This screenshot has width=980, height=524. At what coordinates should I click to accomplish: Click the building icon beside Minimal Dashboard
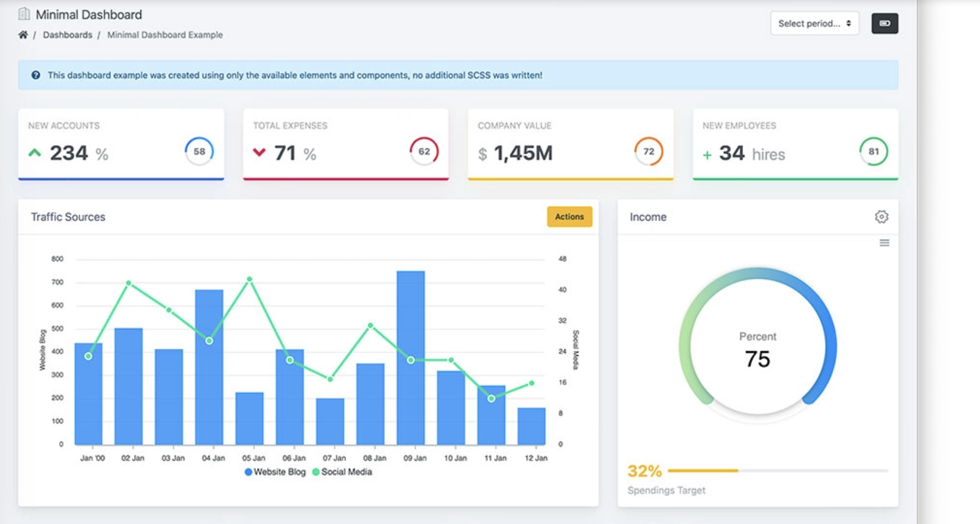24,14
